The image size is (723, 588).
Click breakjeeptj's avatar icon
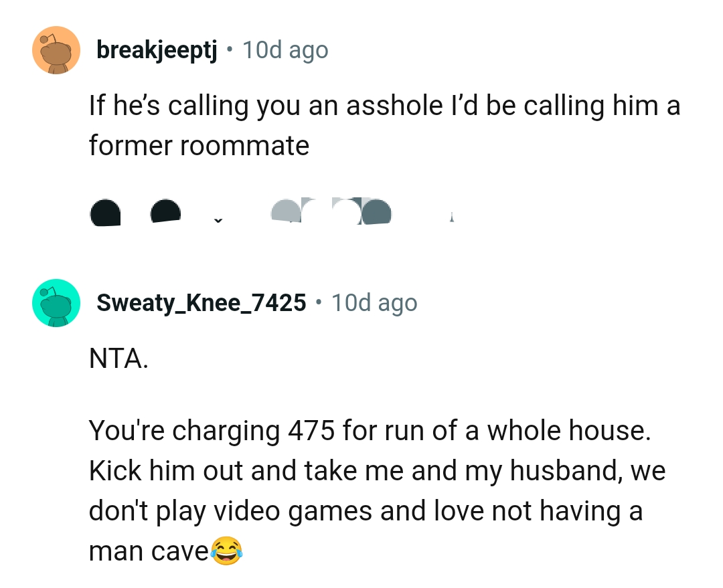(56, 50)
